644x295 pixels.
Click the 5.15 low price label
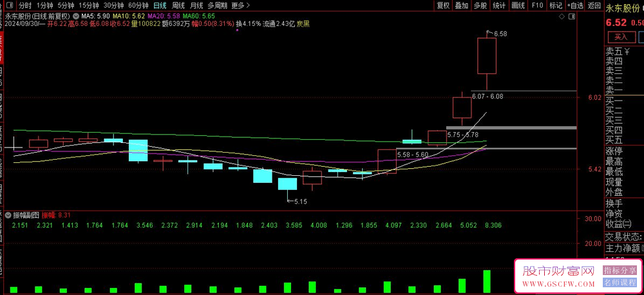300,202
